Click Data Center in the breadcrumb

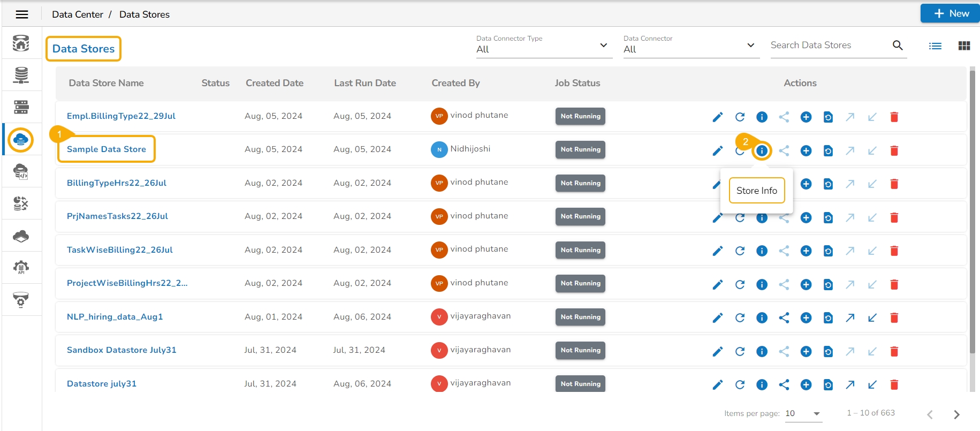coord(78,14)
